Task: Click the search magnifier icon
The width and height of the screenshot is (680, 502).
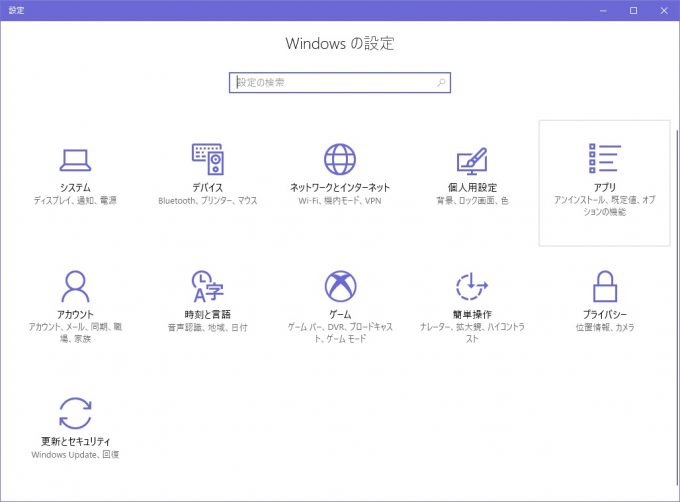Action: (x=441, y=82)
